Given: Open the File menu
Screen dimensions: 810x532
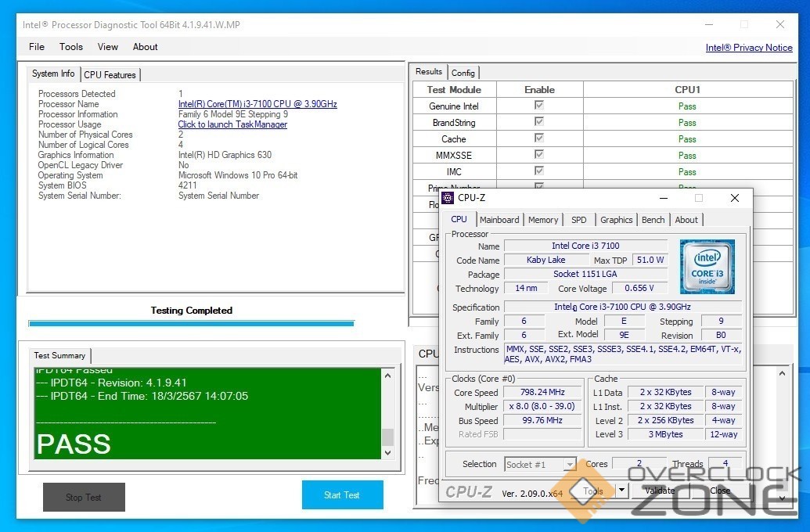Looking at the screenshot, I should 37,47.
